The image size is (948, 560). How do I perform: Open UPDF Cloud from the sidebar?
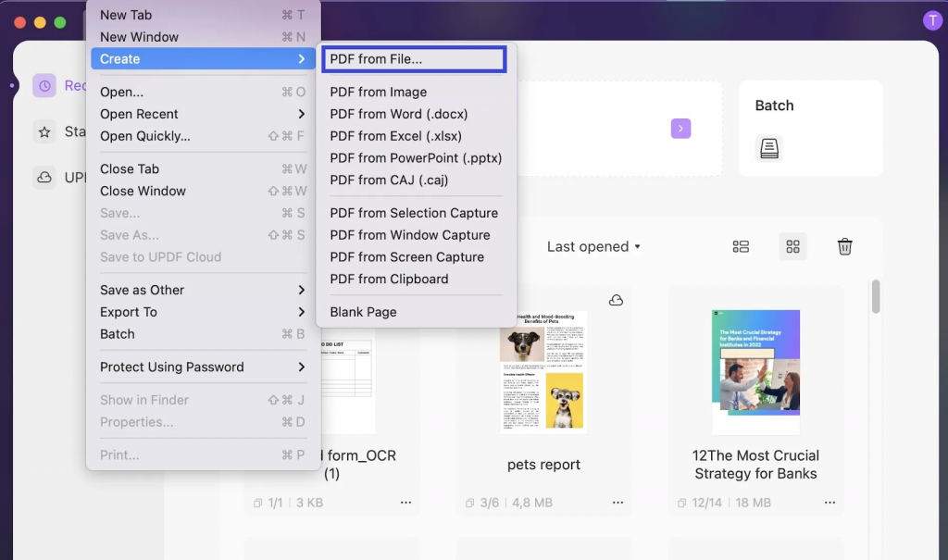click(44, 178)
